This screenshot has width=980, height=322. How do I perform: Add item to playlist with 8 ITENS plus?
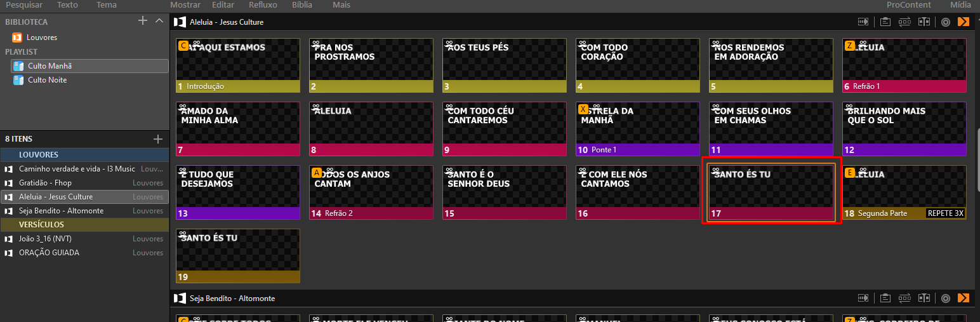point(158,138)
